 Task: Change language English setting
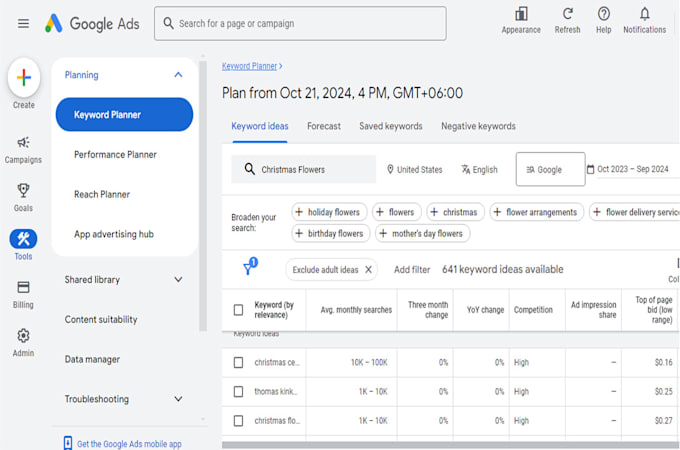pyautogui.click(x=479, y=170)
